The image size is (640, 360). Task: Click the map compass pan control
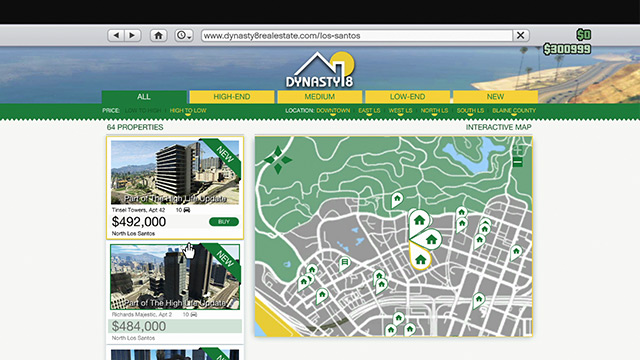(278, 160)
